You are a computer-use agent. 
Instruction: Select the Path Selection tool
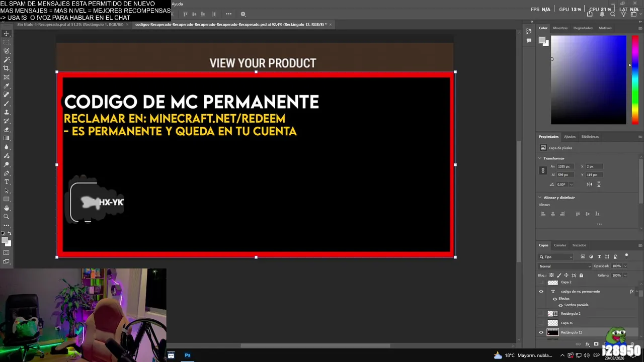click(7, 191)
